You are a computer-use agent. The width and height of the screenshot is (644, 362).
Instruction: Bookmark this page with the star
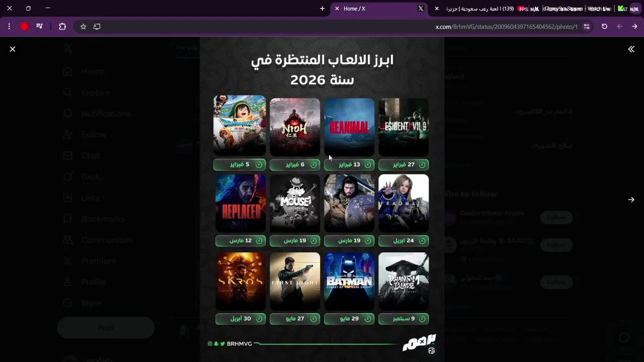(x=83, y=26)
